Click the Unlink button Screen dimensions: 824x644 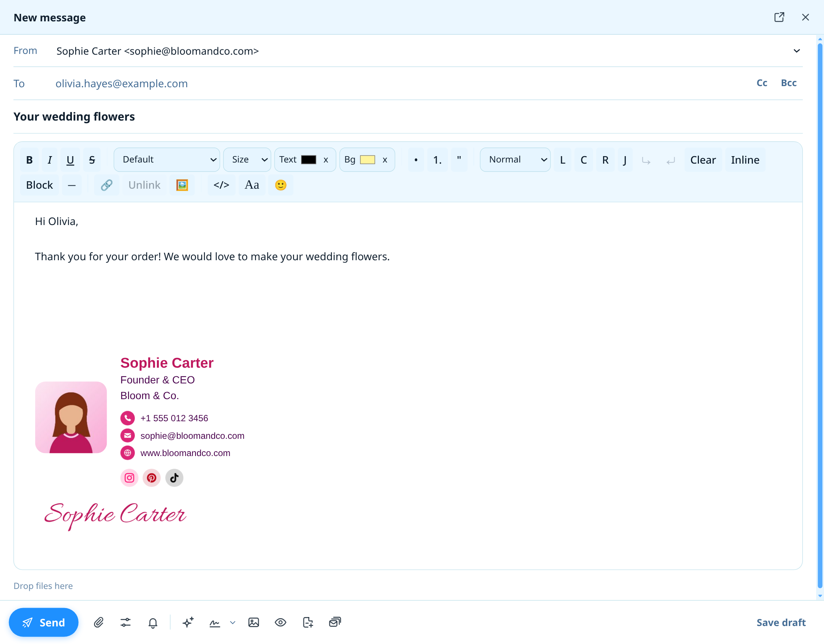tap(144, 185)
